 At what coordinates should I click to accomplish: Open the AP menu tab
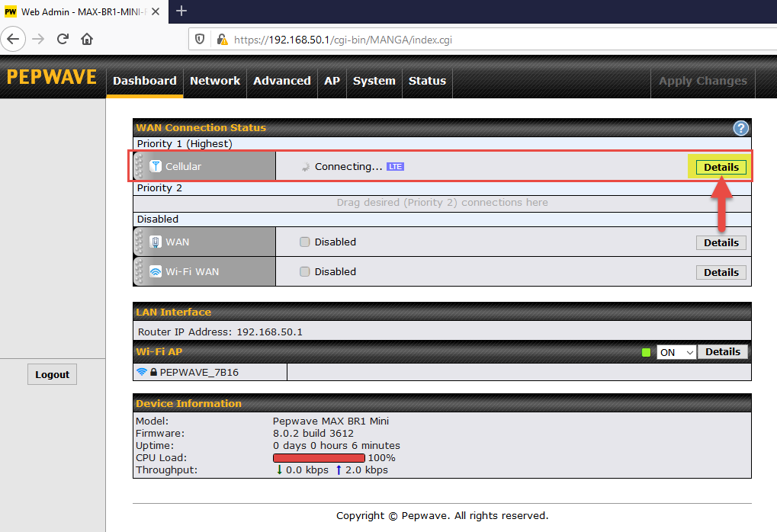(x=332, y=81)
